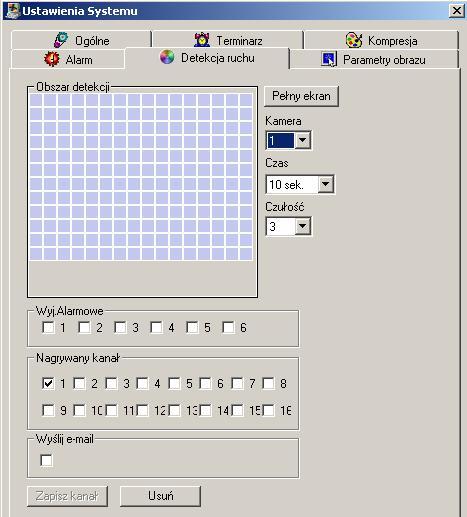Tick Nagrywany kanał 10 checkbox
The image size is (467, 517).
pos(80,410)
